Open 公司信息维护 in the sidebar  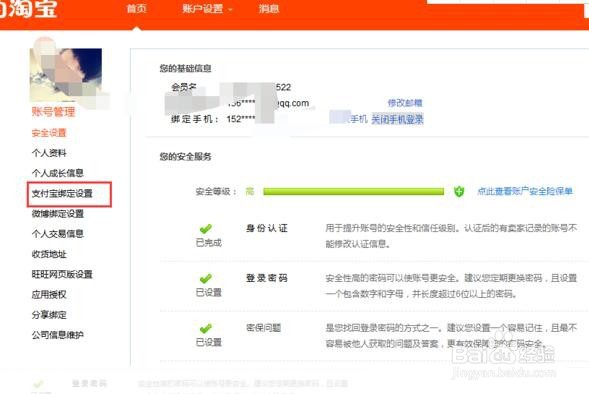tap(57, 335)
